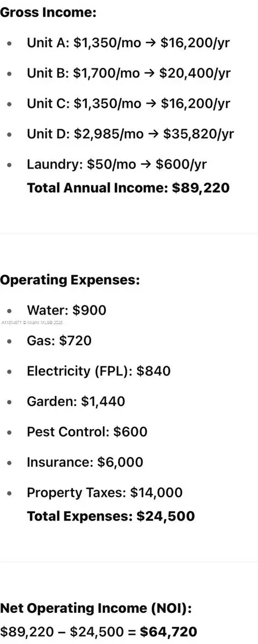Click the Net Operating Income heading

tap(96, 608)
